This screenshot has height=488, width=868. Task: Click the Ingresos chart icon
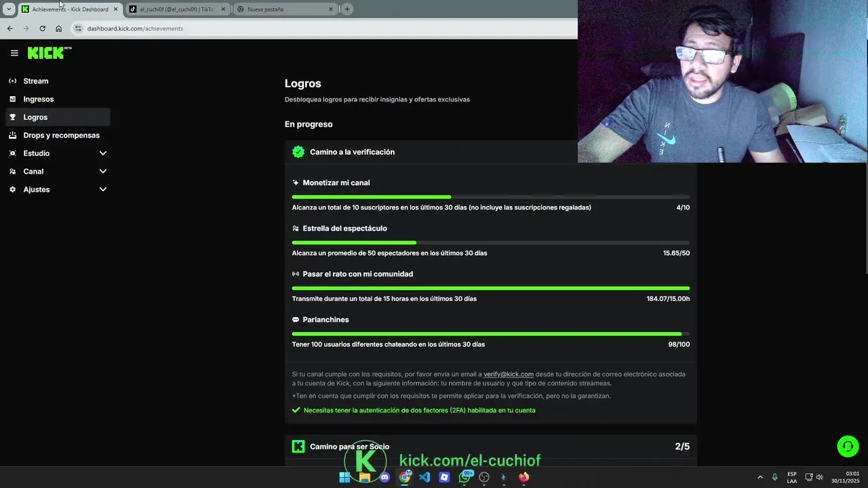pyautogui.click(x=12, y=99)
